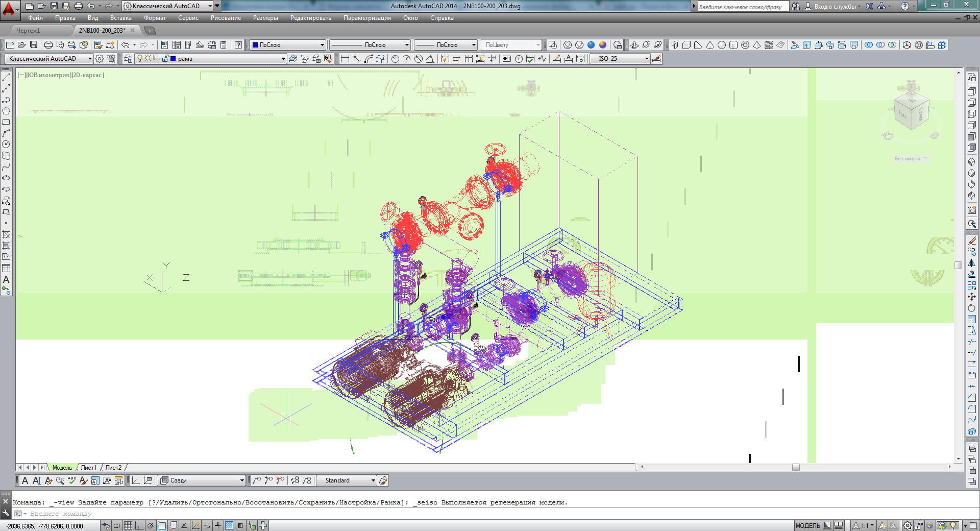The height and width of the screenshot is (531, 980).
Task: Open the lineweight 'ПоСлою' dropdown
Action: coord(446,45)
